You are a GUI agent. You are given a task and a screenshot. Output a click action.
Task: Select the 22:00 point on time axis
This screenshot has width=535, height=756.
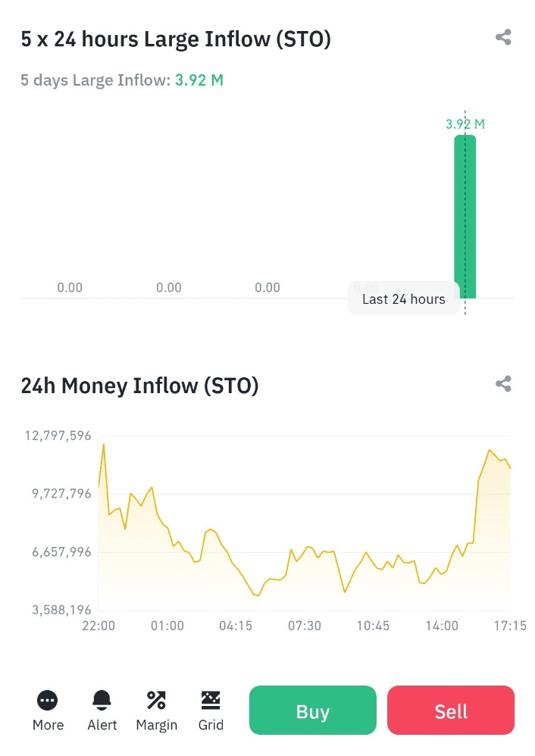click(99, 626)
